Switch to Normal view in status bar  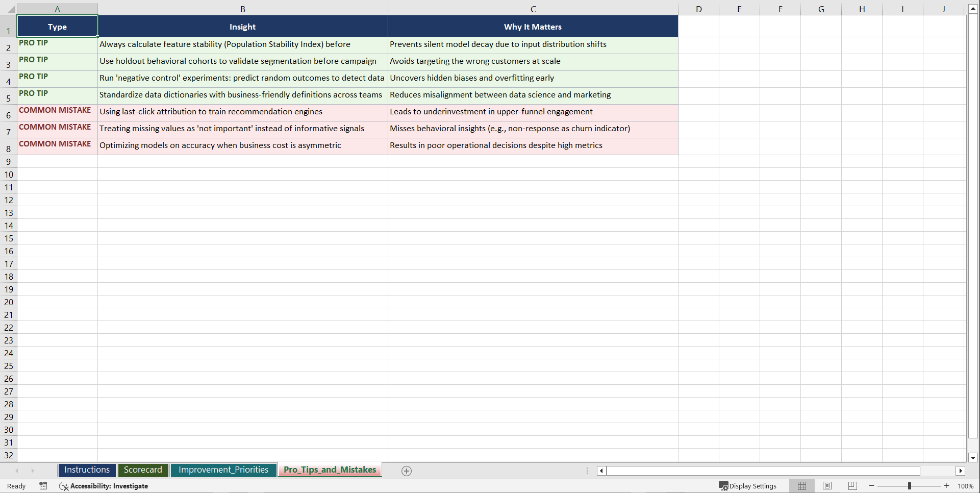pos(801,486)
